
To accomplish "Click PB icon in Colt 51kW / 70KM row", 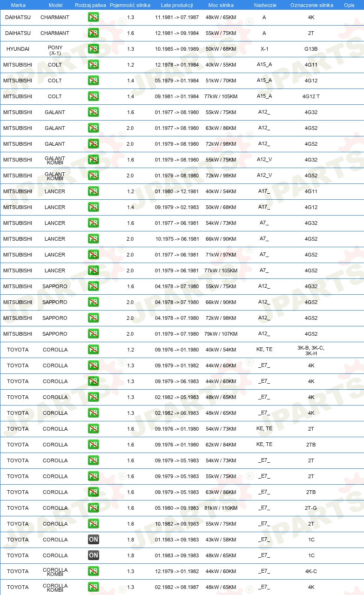I will click(x=94, y=81).
